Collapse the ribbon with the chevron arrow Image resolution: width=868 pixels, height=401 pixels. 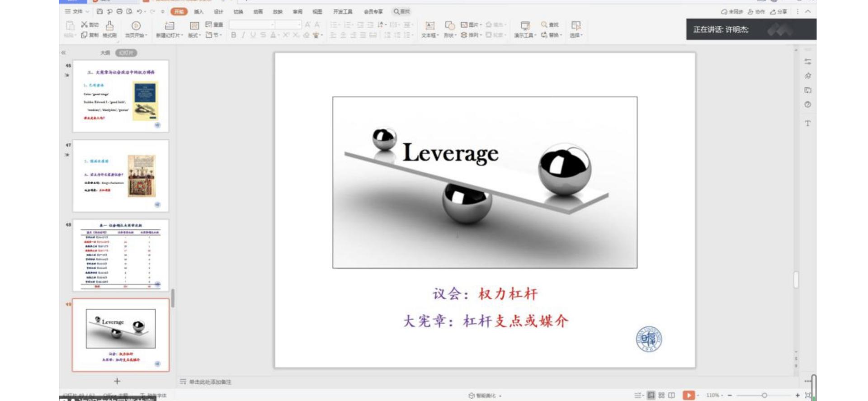click(808, 12)
